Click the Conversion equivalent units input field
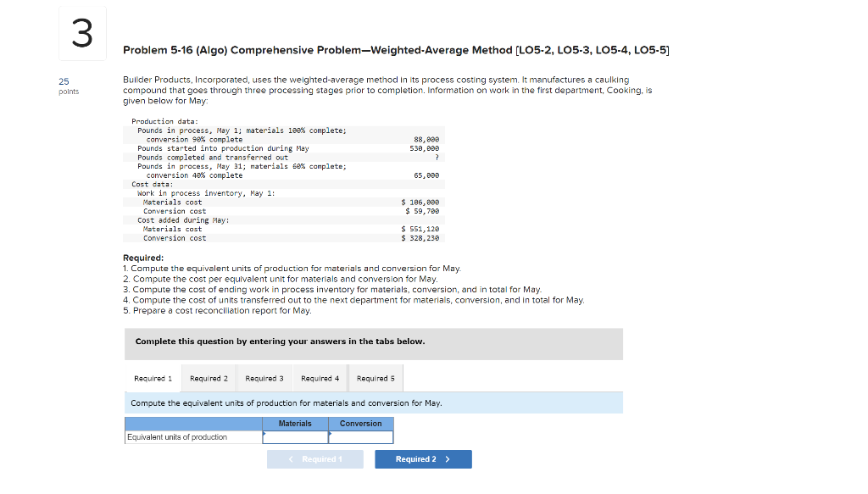Screen dimensions: 868x494 coord(360,437)
